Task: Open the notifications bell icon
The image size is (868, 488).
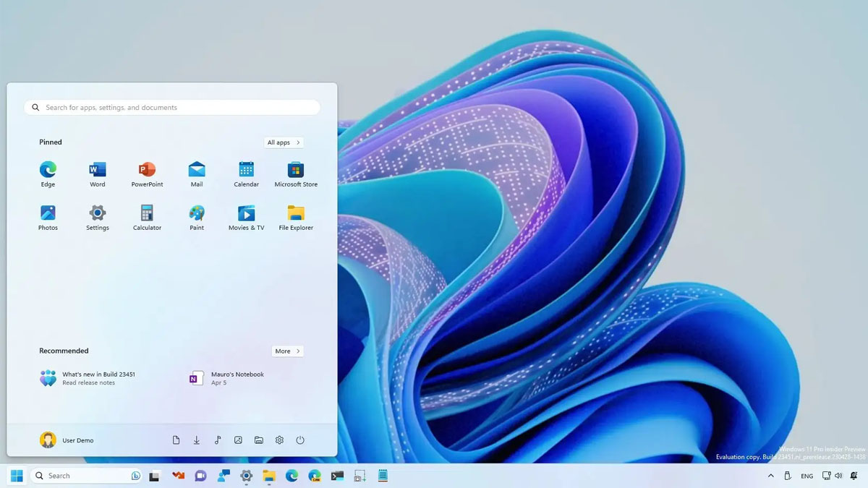Action: pyautogui.click(x=854, y=476)
